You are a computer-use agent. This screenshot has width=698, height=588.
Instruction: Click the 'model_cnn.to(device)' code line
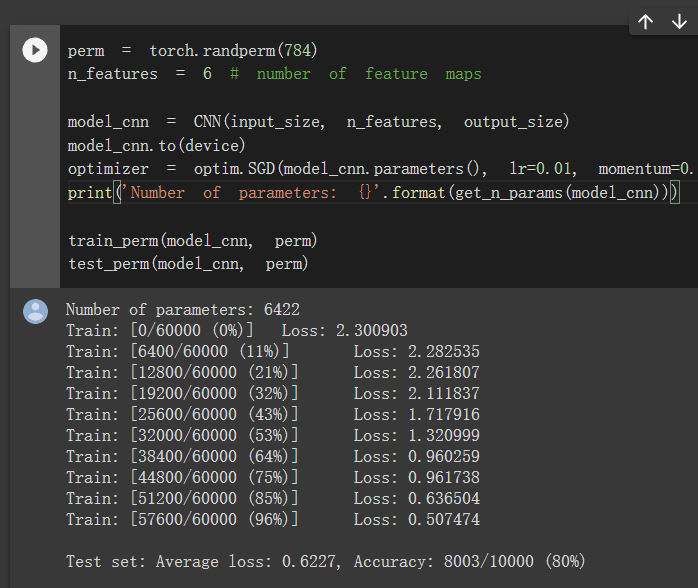[156, 146]
